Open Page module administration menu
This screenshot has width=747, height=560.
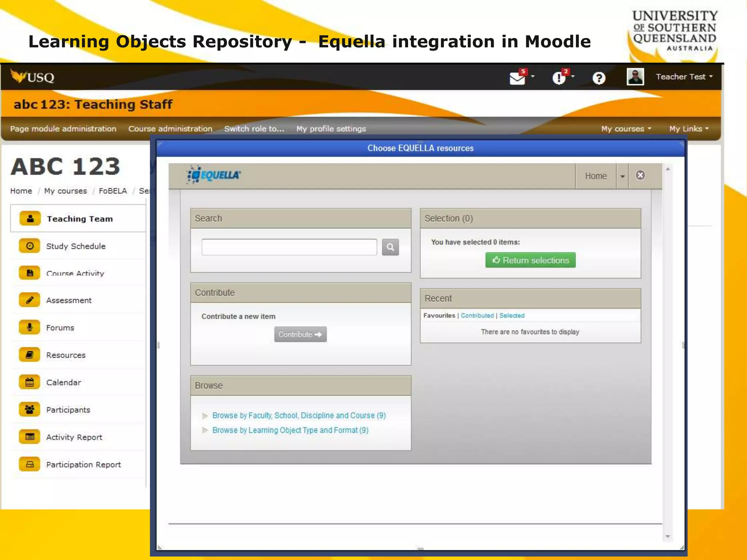tap(63, 129)
